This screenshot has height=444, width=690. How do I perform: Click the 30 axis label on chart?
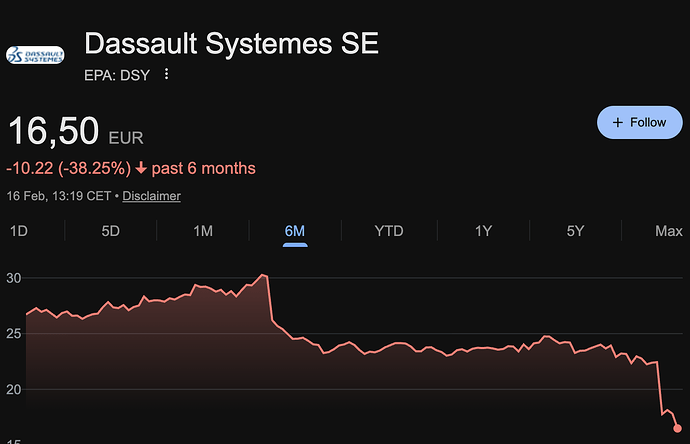tap(14, 278)
